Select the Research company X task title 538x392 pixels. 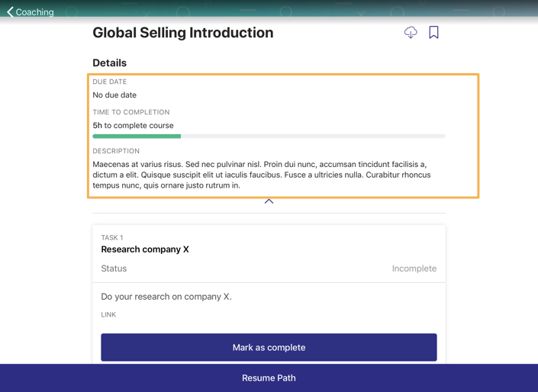pos(145,249)
